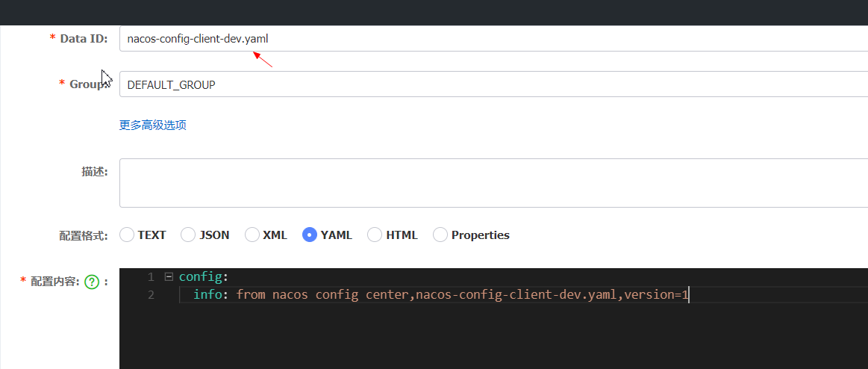868x369 pixels.
Task: Click the 'info' key on line 2
Action: 207,295
